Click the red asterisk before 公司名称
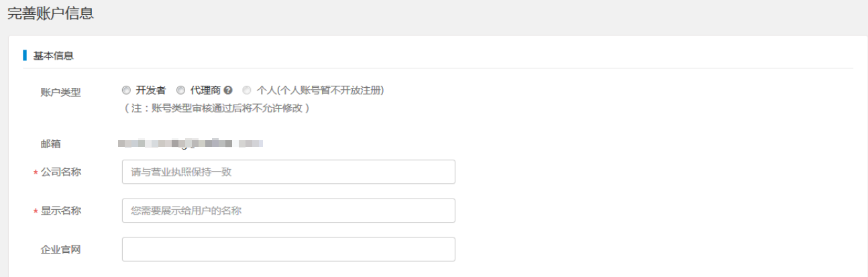Screen dimensions: 868x277 (x=36, y=174)
